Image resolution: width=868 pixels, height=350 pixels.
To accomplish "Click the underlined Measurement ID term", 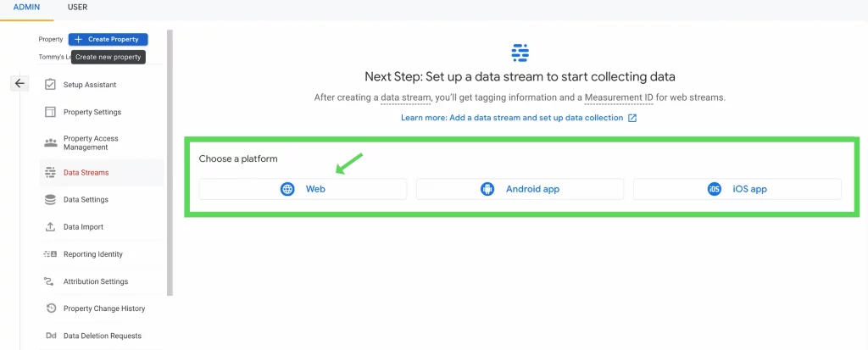I will (619, 98).
